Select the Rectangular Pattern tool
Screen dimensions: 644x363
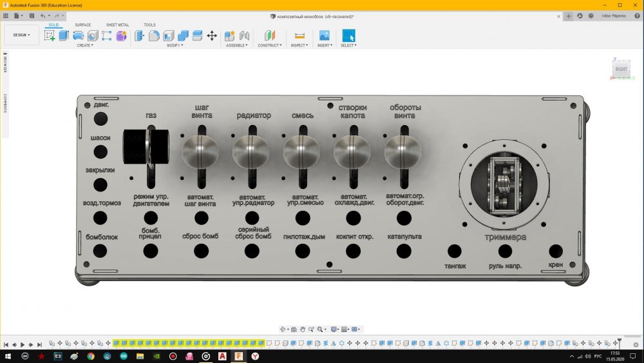pos(106,35)
